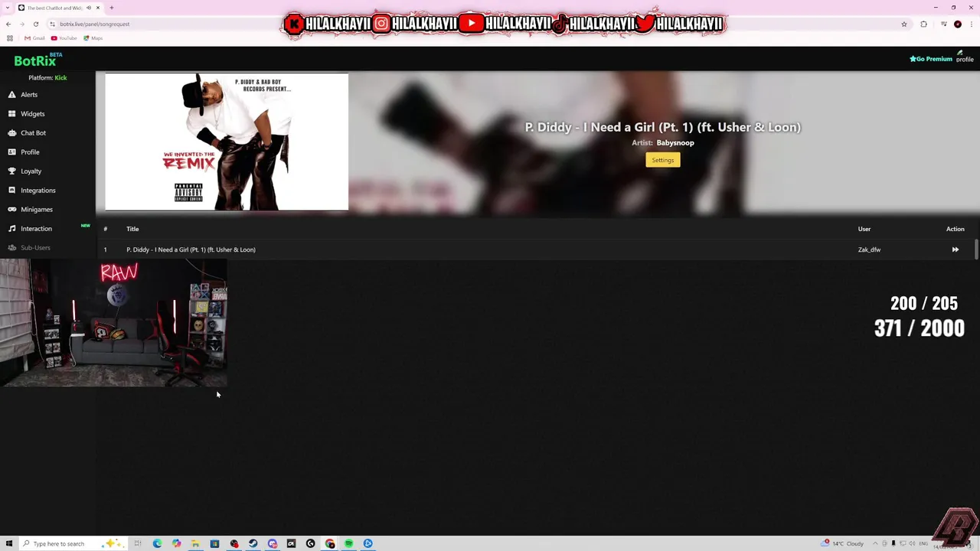Open yellow Settings button for song request
Viewport: 980px width, 551px height.
point(663,160)
